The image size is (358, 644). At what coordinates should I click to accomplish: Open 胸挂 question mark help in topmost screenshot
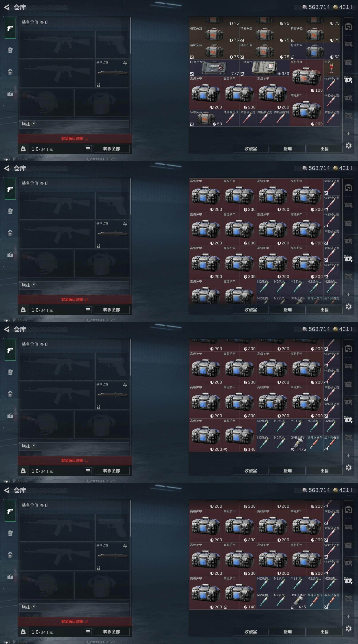pyautogui.click(x=34, y=124)
